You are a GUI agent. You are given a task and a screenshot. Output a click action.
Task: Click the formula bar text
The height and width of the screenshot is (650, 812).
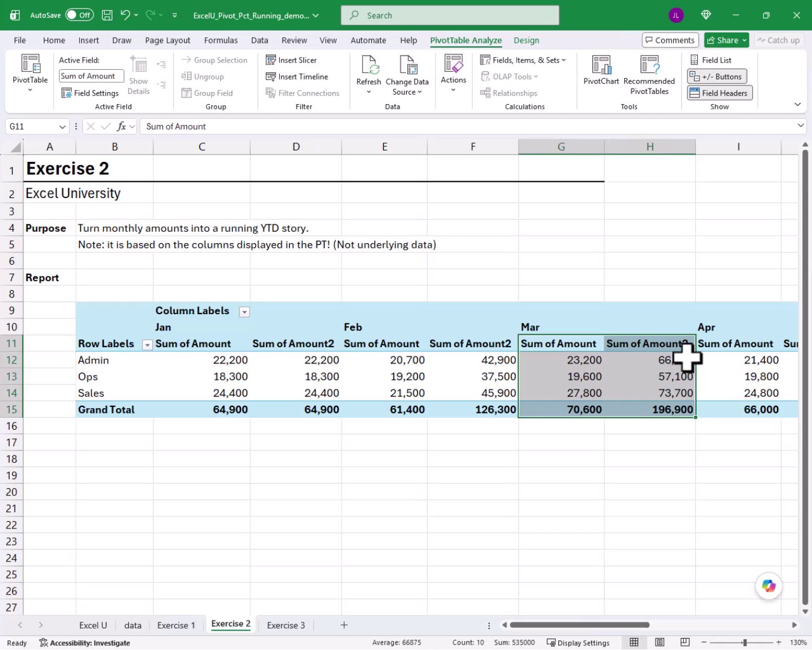[x=176, y=126]
